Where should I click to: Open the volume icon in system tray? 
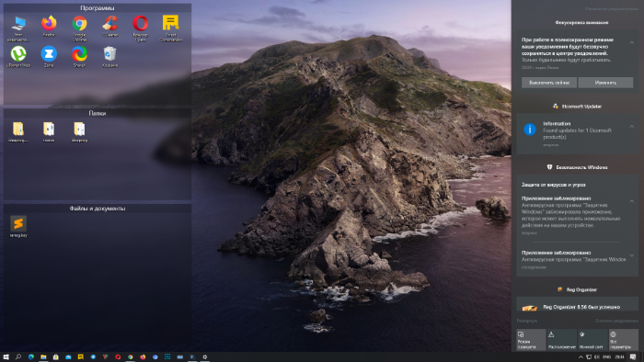coord(597,357)
